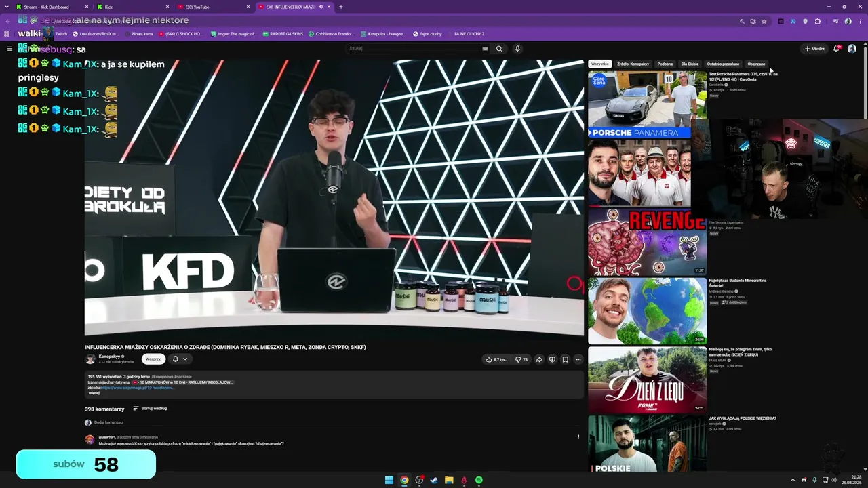Bookmark this page with the star icon

point(764,21)
